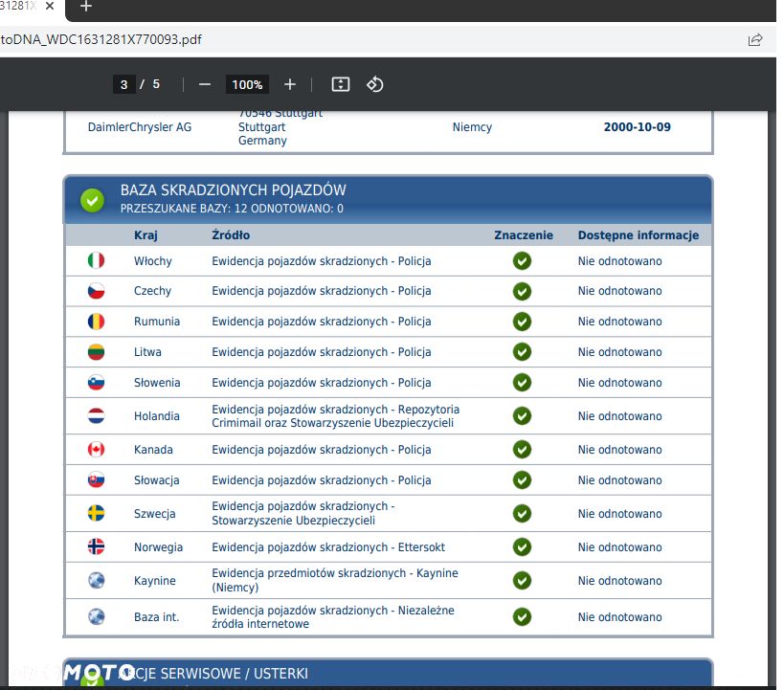Click the 100% zoom level field
Screen dimensions: 784x690
(247, 84)
